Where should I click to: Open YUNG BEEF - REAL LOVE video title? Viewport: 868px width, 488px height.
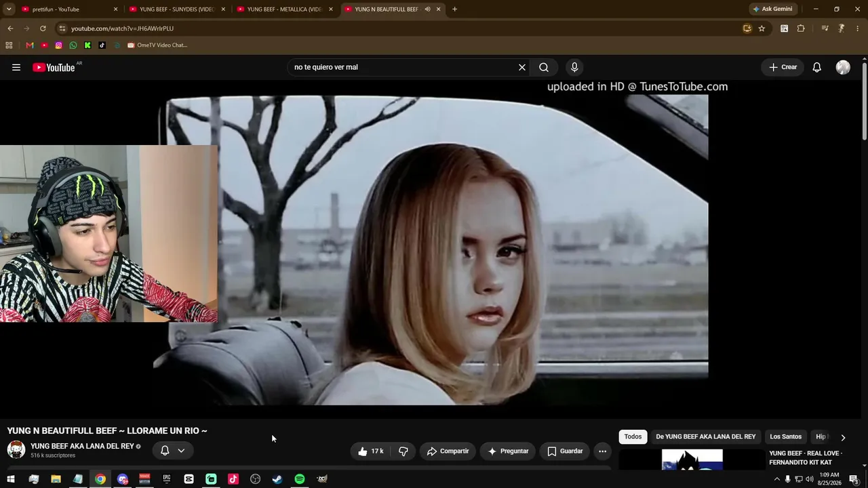pyautogui.click(x=806, y=457)
